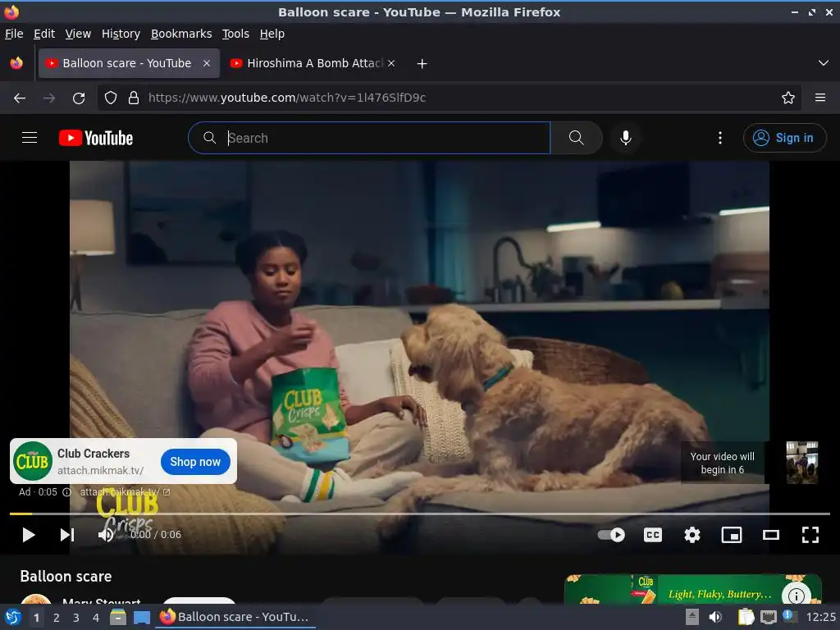Open YouTube guide hamburger menu
This screenshot has width=840, height=630.
(x=30, y=138)
